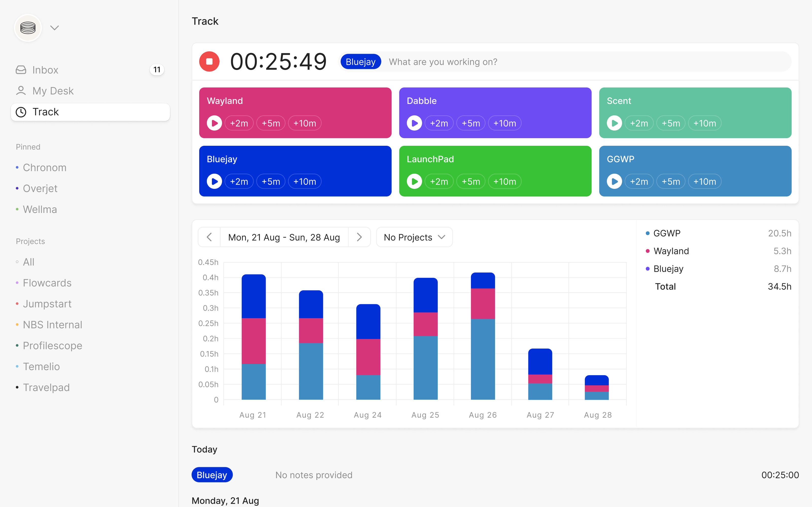The width and height of the screenshot is (812, 507).
Task: Open the Mon 21 Aug date range picker
Action: 284,237
